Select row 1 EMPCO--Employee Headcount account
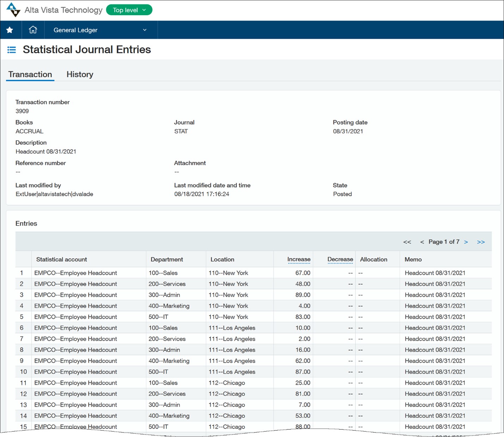The width and height of the screenshot is (504, 437). [x=75, y=273]
